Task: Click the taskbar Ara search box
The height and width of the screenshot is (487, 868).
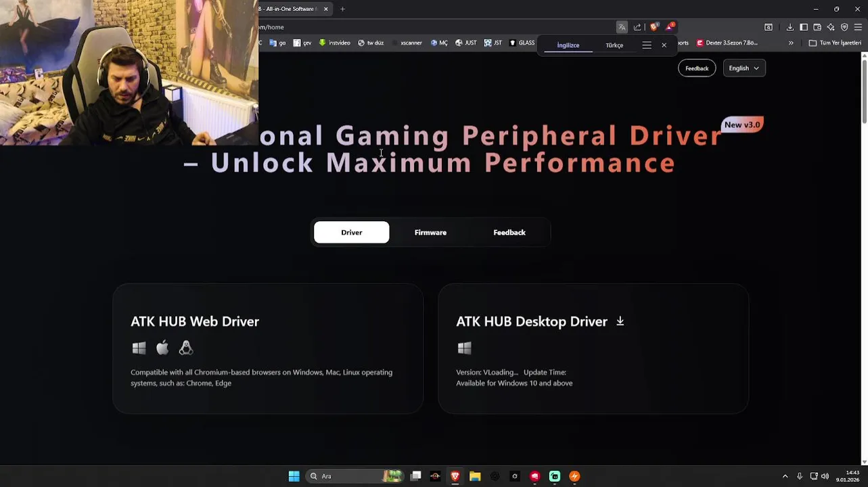Action: click(x=355, y=476)
